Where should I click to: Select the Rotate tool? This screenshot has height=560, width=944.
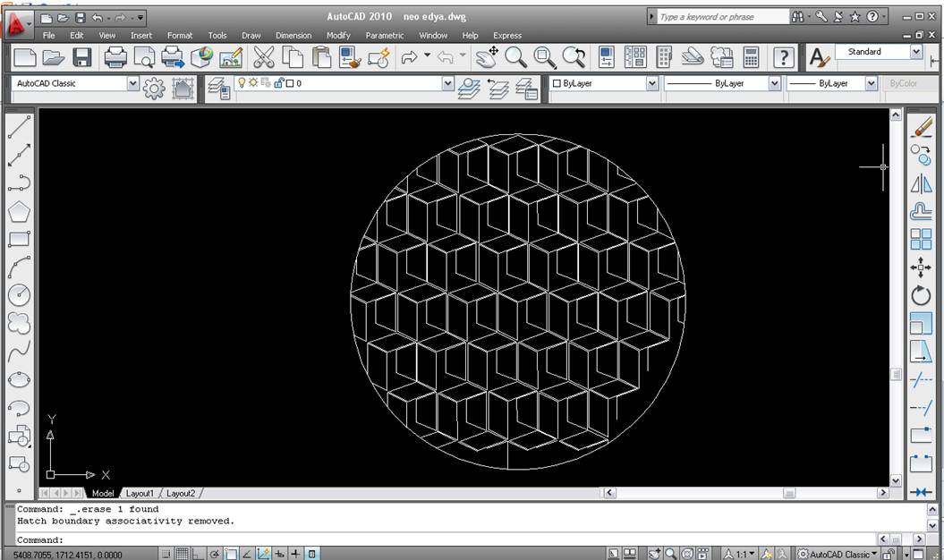921,295
